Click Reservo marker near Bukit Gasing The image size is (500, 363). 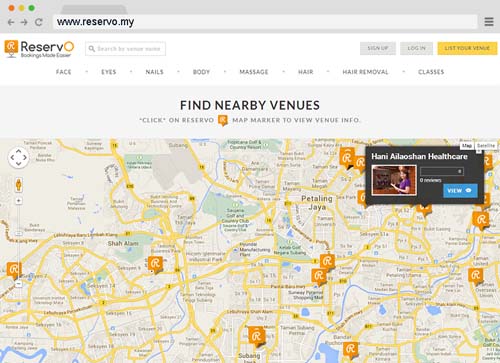(424, 209)
